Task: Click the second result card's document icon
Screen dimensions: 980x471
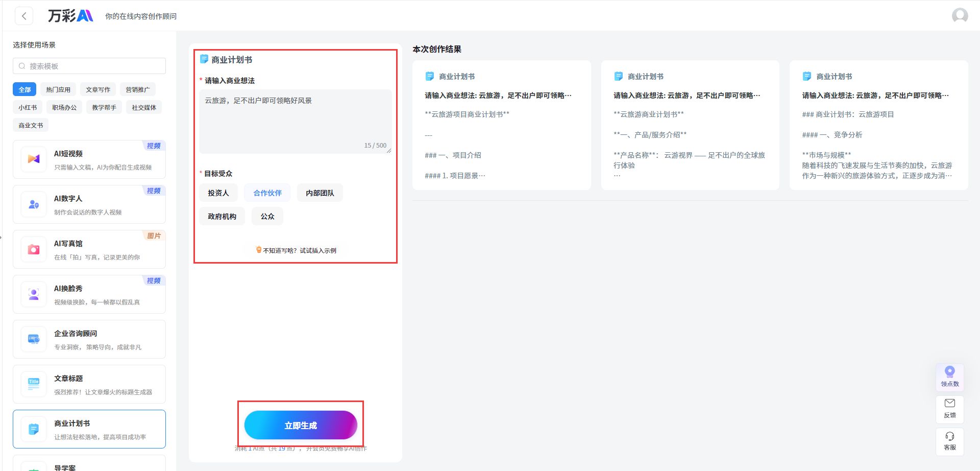Action: coord(618,76)
